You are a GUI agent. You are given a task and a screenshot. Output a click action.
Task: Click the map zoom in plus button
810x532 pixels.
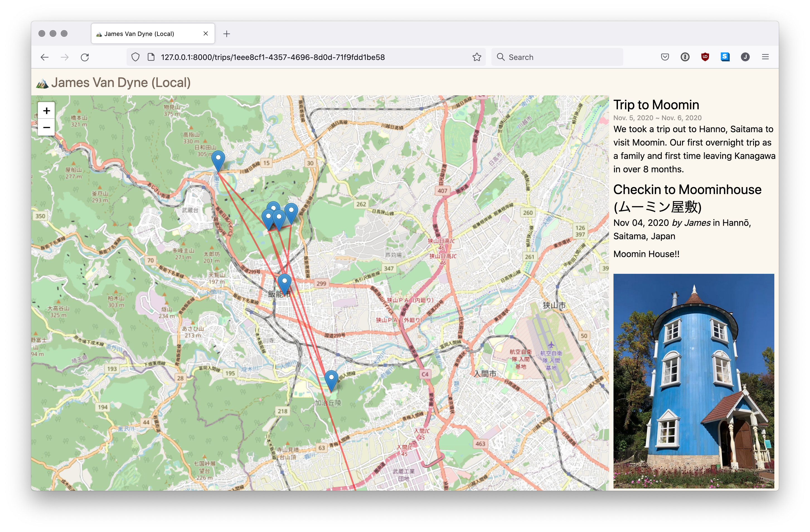point(47,111)
